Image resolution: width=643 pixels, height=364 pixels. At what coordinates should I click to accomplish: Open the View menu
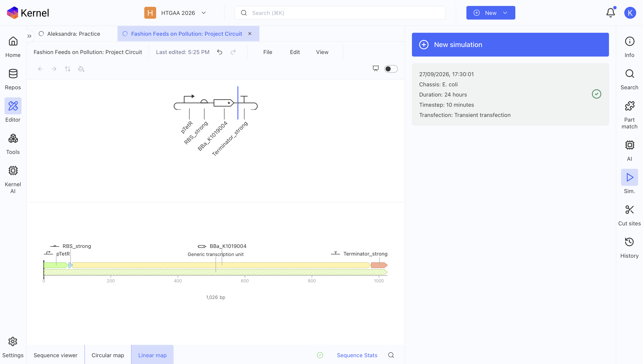click(322, 52)
